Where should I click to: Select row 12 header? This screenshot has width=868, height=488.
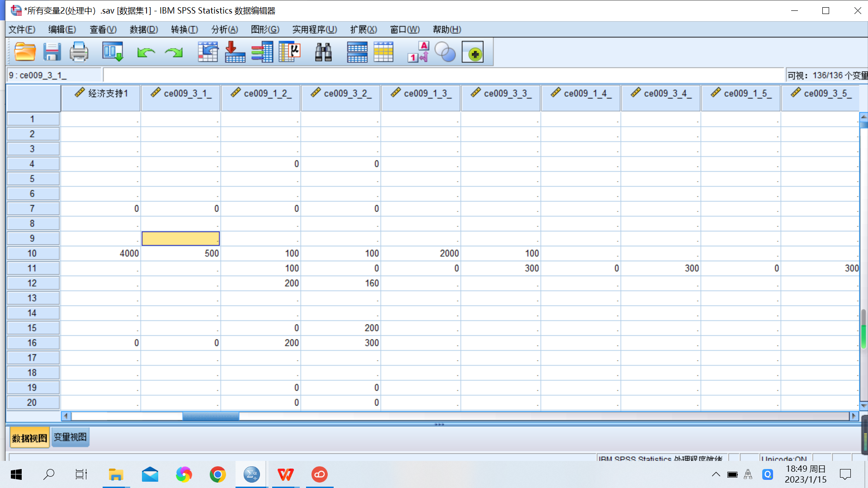pyautogui.click(x=32, y=283)
